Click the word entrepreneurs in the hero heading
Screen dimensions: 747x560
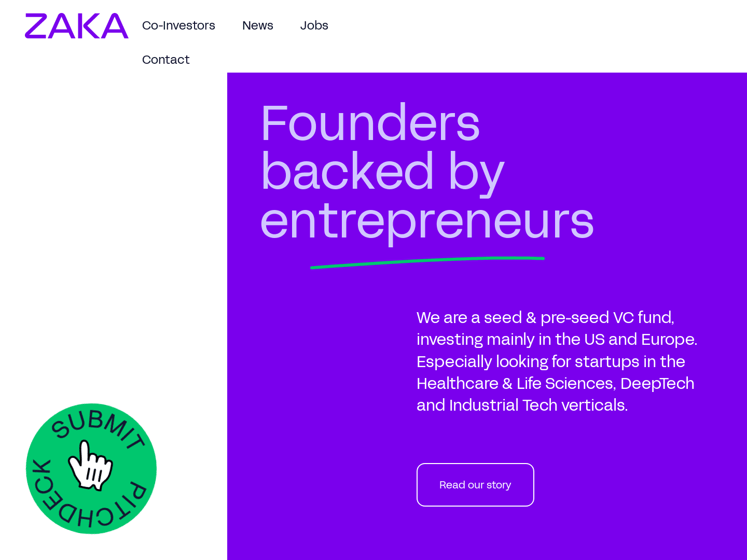427,220
